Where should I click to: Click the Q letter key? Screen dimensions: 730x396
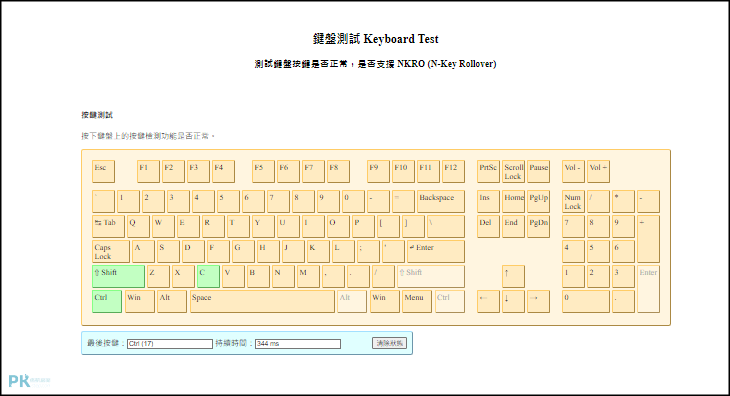click(x=138, y=227)
